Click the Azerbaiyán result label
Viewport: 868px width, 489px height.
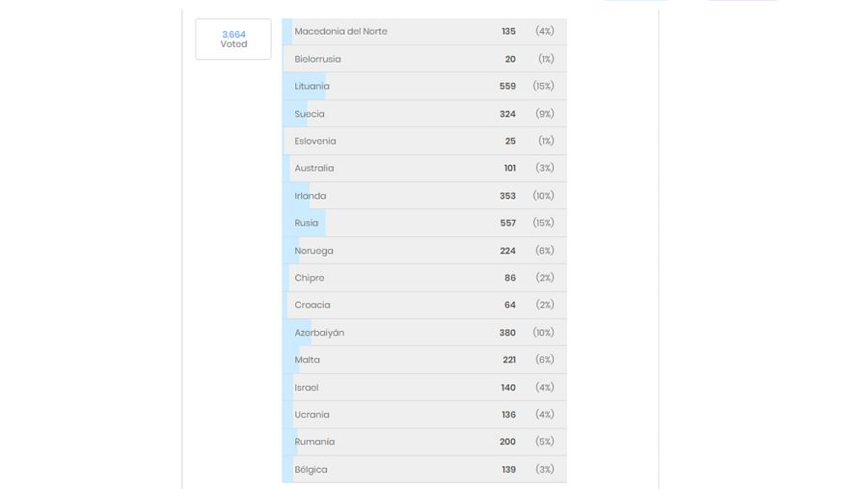pos(319,333)
